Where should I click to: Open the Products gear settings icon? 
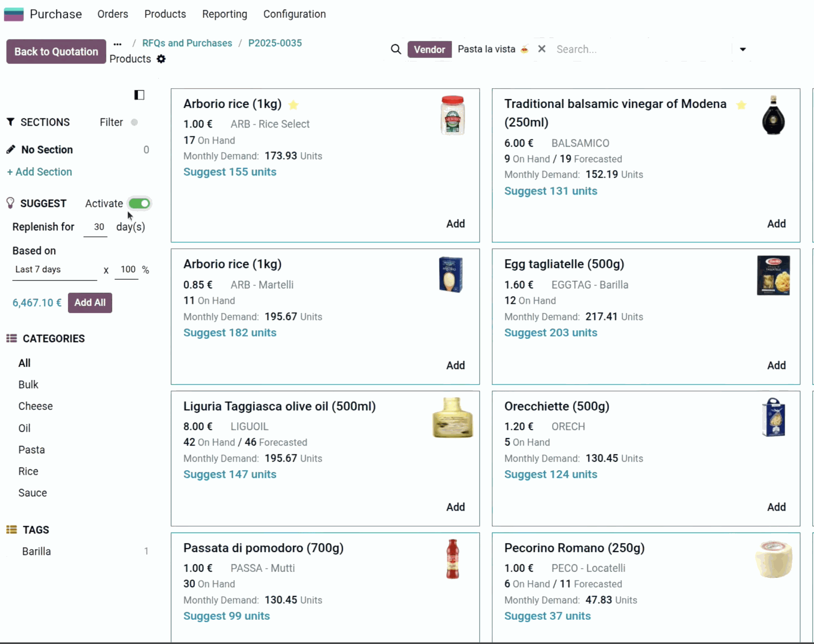(x=161, y=59)
